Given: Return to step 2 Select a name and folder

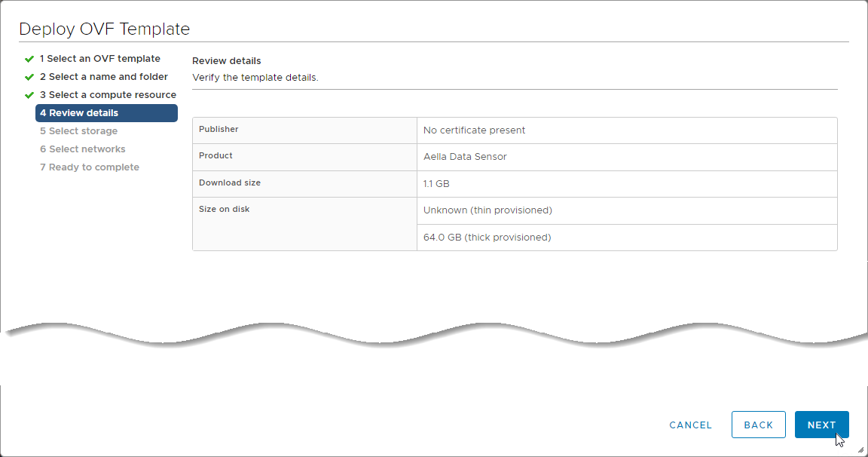Looking at the screenshot, I should tap(103, 77).
